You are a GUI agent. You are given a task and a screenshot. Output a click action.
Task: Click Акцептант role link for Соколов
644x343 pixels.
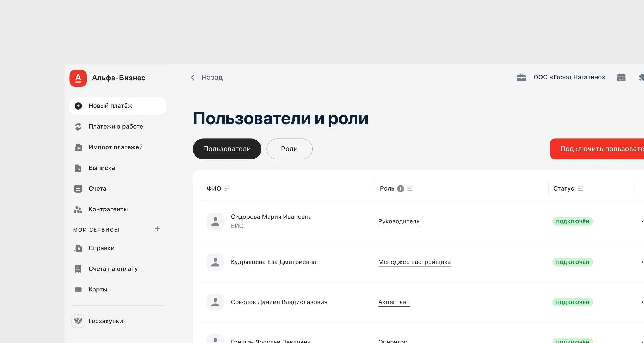pyautogui.click(x=394, y=302)
